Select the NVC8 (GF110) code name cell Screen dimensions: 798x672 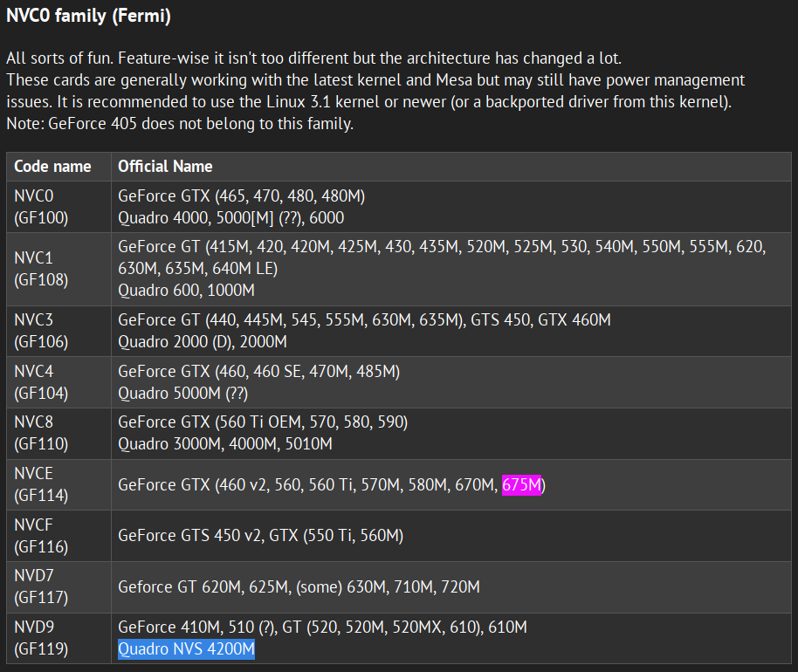pos(41,433)
